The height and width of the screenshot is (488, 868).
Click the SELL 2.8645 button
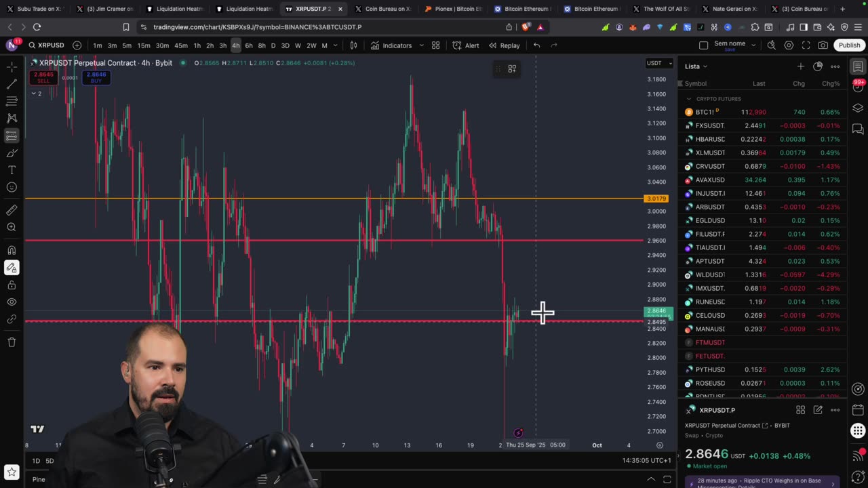click(x=43, y=77)
